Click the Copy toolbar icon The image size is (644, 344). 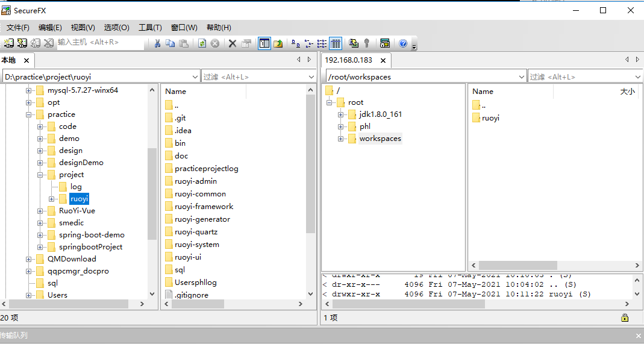coord(170,43)
